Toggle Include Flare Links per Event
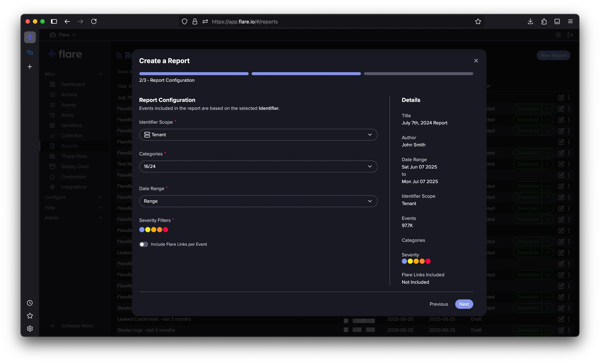600x364 pixels. pos(143,244)
